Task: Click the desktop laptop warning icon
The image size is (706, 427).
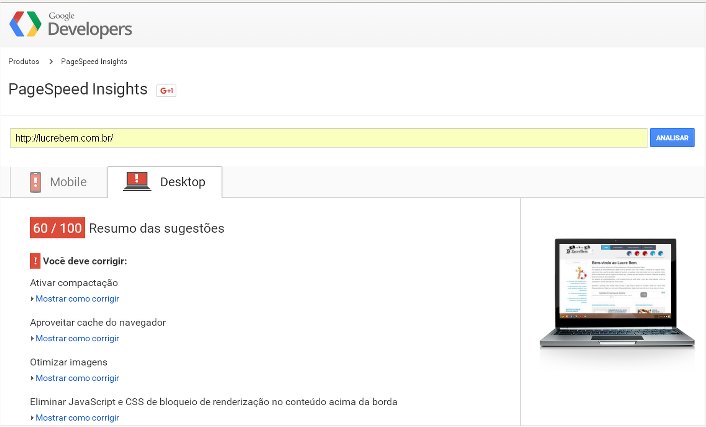Action: click(137, 182)
